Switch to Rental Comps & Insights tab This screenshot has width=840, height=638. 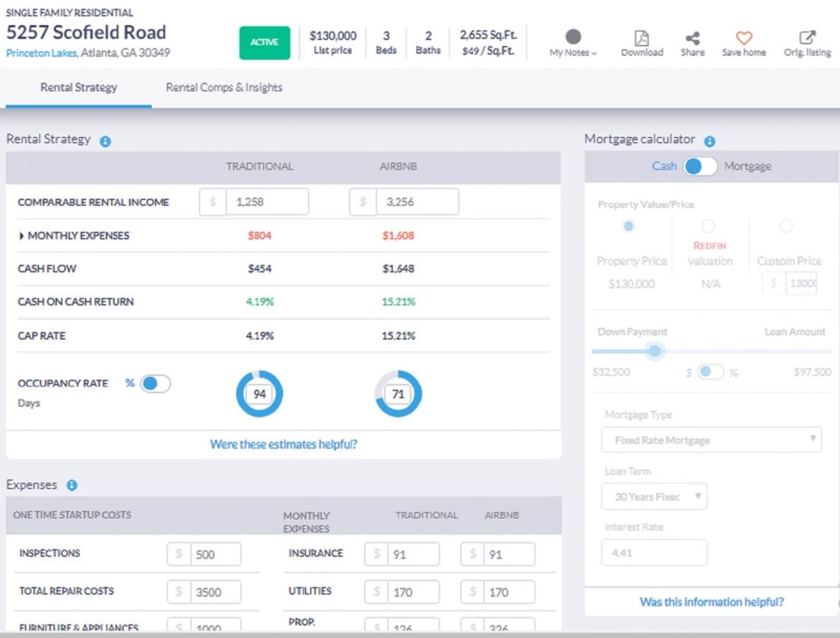coord(224,88)
